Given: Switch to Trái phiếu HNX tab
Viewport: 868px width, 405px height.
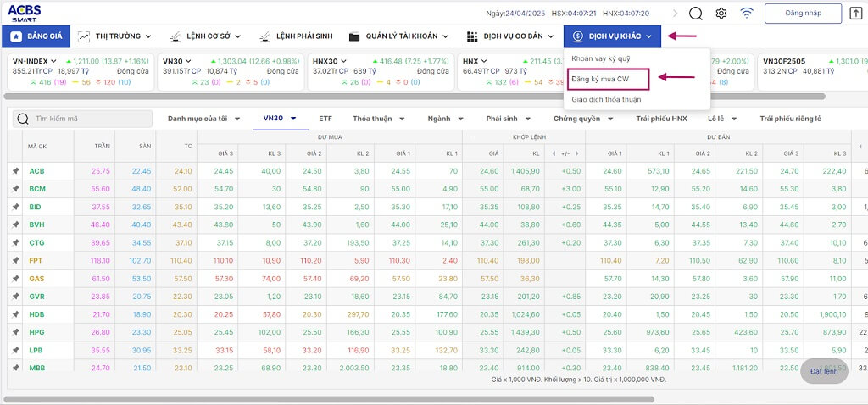Looking at the screenshot, I should click(661, 119).
